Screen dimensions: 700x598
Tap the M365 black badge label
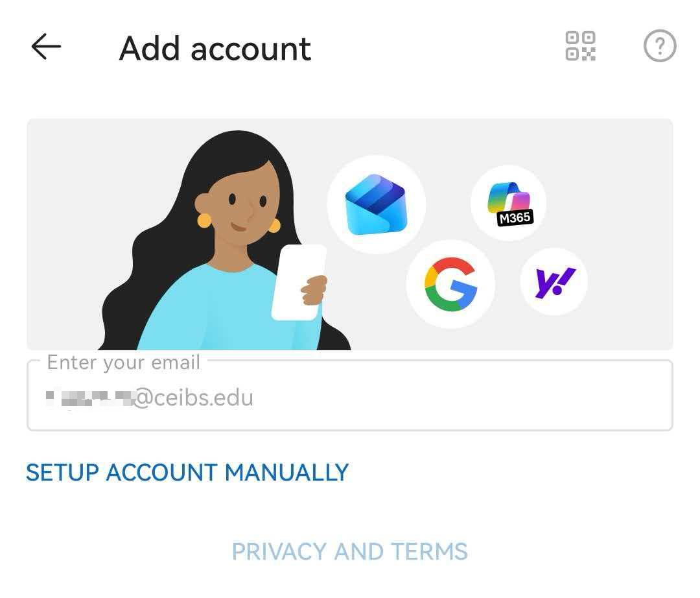coord(515,218)
